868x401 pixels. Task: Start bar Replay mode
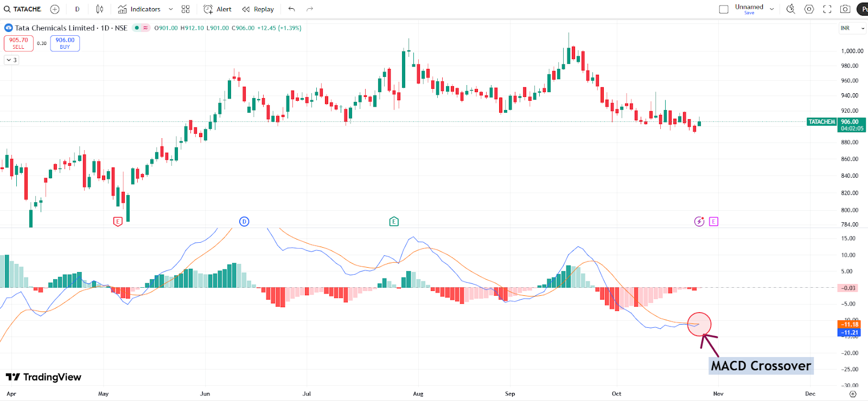[258, 9]
